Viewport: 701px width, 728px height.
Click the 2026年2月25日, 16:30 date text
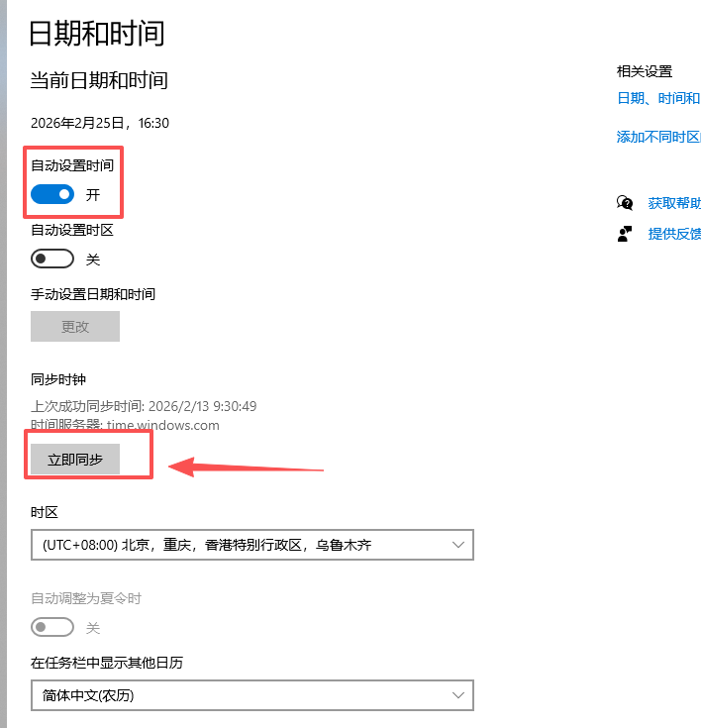pos(100,124)
